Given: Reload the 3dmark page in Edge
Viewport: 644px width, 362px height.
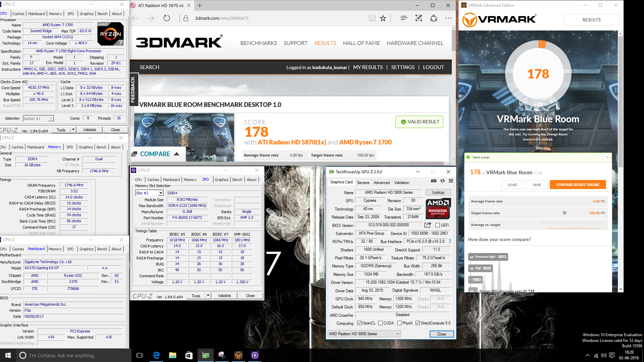Looking at the screenshot, I should [167, 18].
